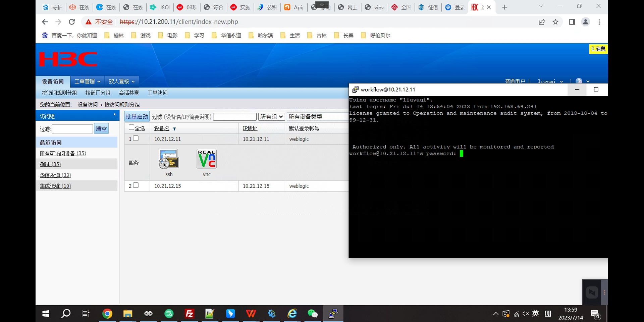
Task: Open Internet Explorer from the taskbar
Action: coord(292,314)
